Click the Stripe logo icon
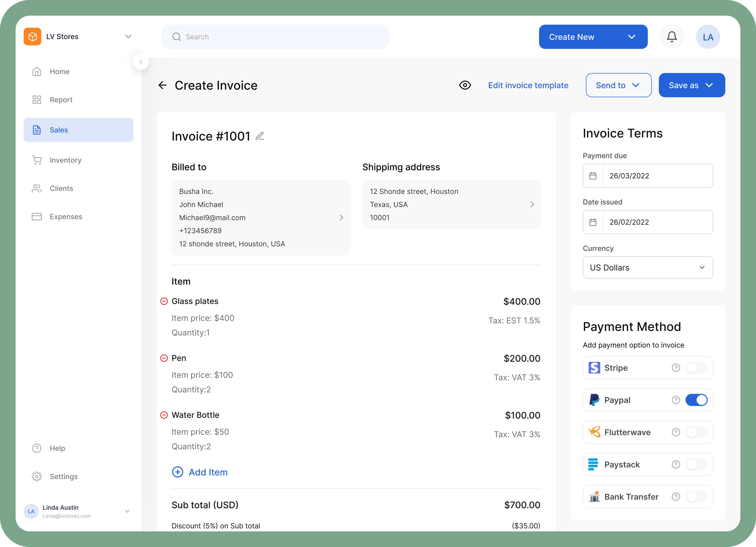The width and height of the screenshot is (756, 547). [594, 368]
